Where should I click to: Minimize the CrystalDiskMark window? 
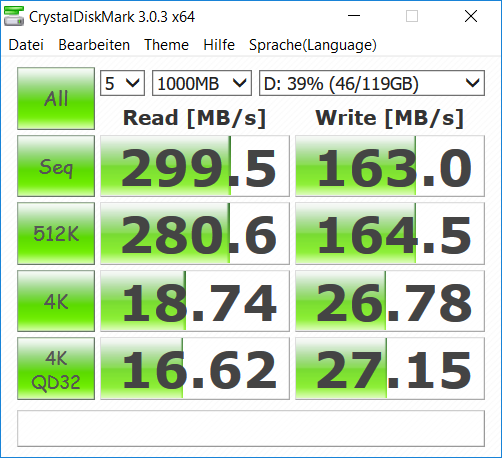[354, 16]
